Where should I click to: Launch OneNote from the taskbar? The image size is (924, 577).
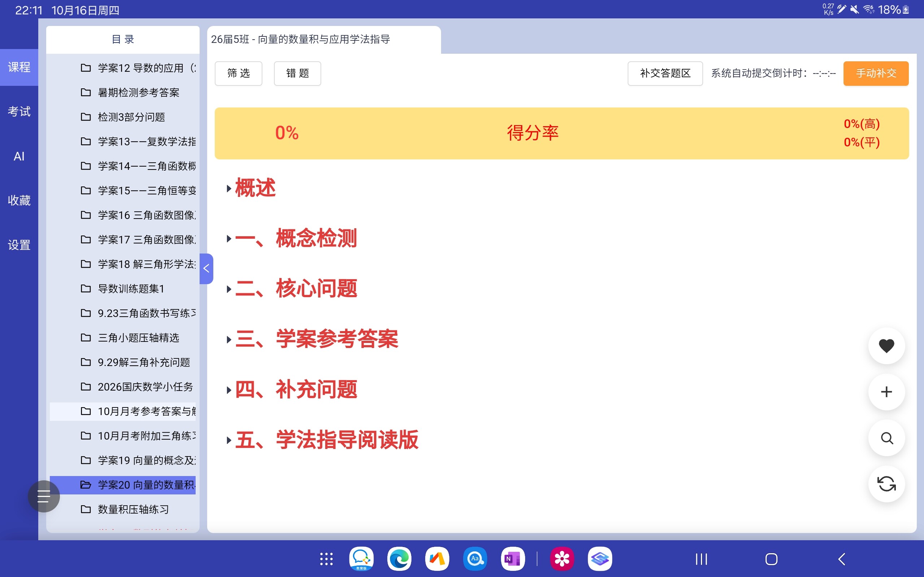pos(513,559)
